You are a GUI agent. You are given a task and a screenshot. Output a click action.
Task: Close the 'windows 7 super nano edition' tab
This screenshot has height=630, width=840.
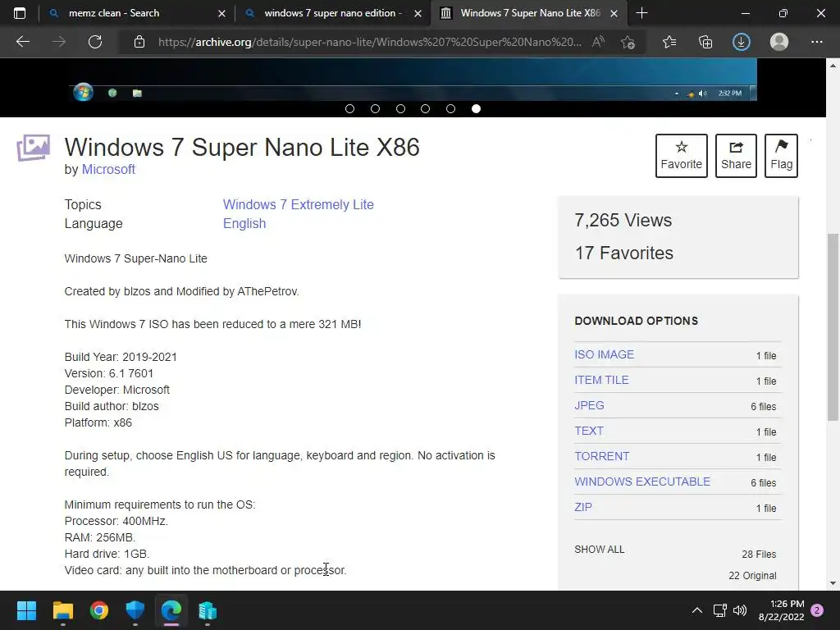(x=418, y=13)
